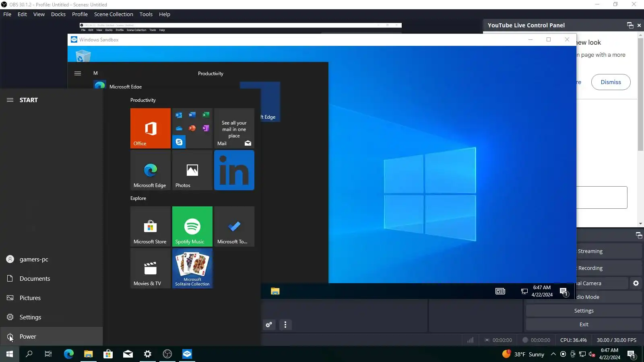Open notification center in the Sandbox taskbar
This screenshot has width=644, height=362.
click(564, 292)
